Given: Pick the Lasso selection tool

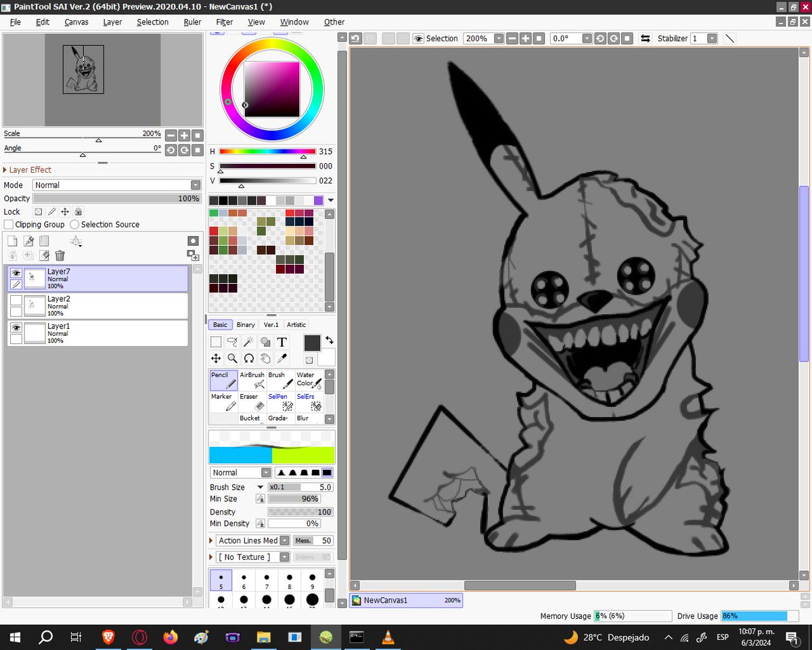Looking at the screenshot, I should (232, 342).
